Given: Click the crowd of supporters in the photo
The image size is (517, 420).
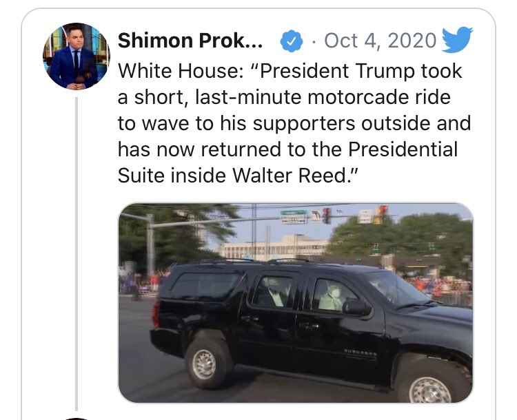Looking at the screenshot, I should [x=437, y=286].
